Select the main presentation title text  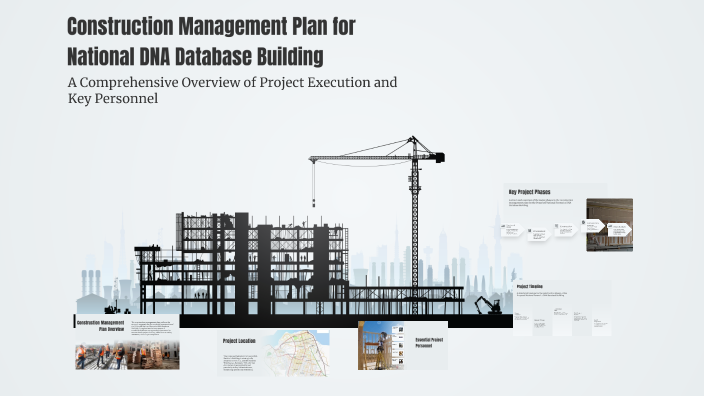coord(211,41)
